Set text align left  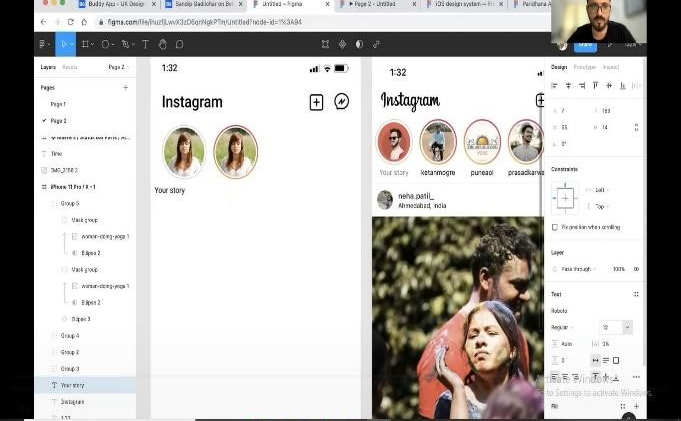(555, 377)
